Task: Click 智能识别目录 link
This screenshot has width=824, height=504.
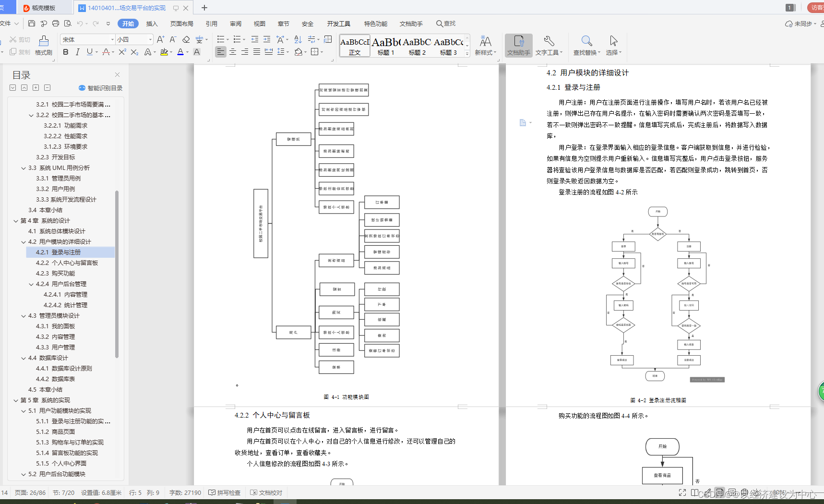Action: point(100,88)
